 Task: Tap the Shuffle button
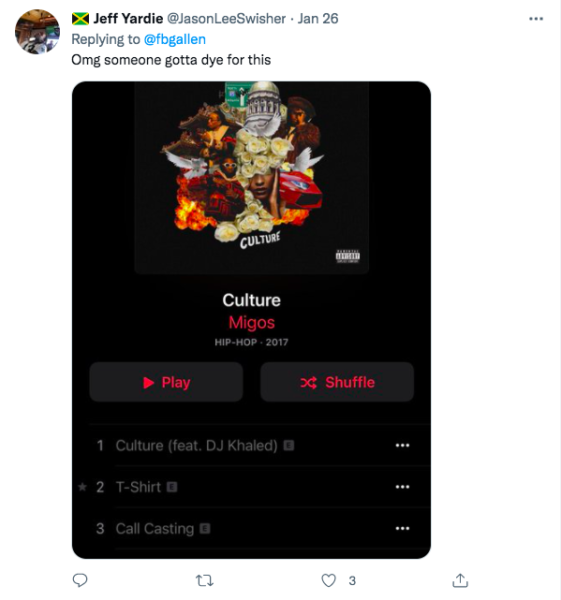pos(337,382)
